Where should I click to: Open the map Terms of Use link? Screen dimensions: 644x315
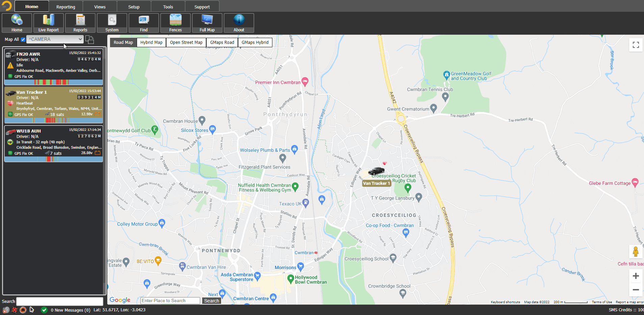click(x=602, y=302)
